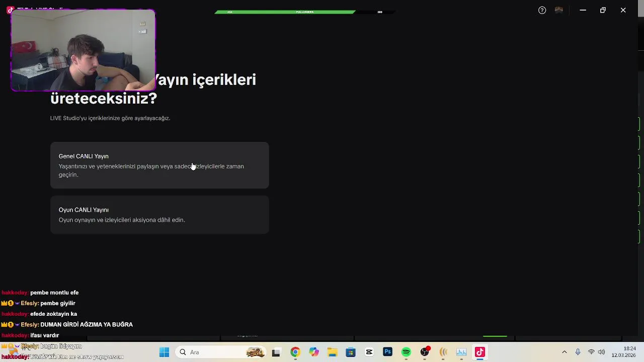The image size is (644, 362).
Task: Click the LIVE Studio'yu içeriklerinize subtitle text
Action: [x=110, y=118]
